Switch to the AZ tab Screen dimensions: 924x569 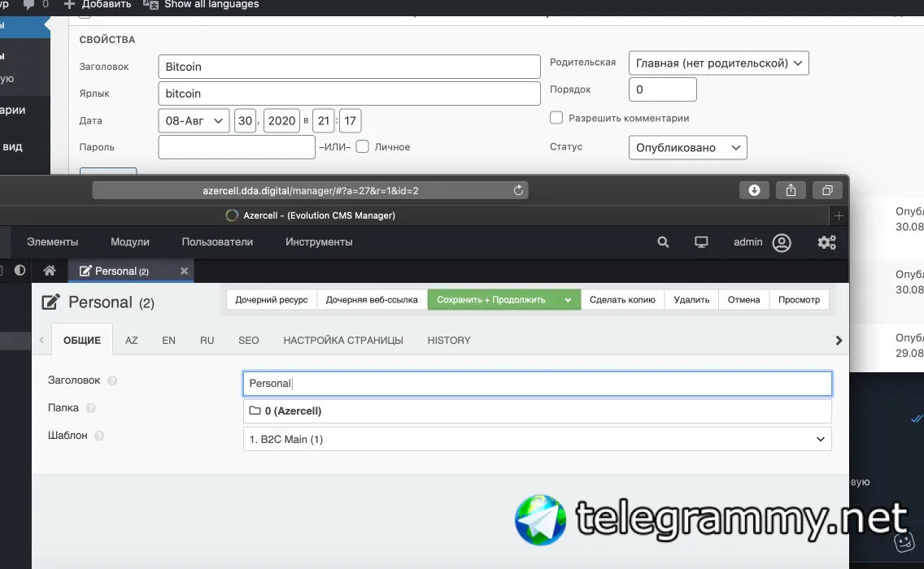tap(132, 341)
